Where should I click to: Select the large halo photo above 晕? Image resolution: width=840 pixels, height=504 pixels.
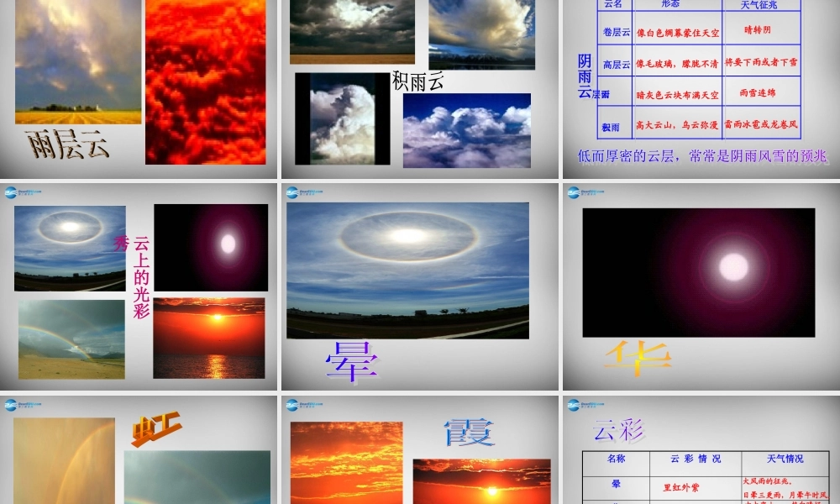(x=407, y=270)
